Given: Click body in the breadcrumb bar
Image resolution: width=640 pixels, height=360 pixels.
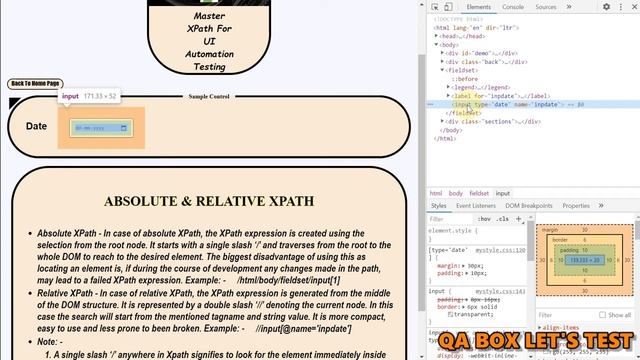Looking at the screenshot, I should click(x=456, y=193).
